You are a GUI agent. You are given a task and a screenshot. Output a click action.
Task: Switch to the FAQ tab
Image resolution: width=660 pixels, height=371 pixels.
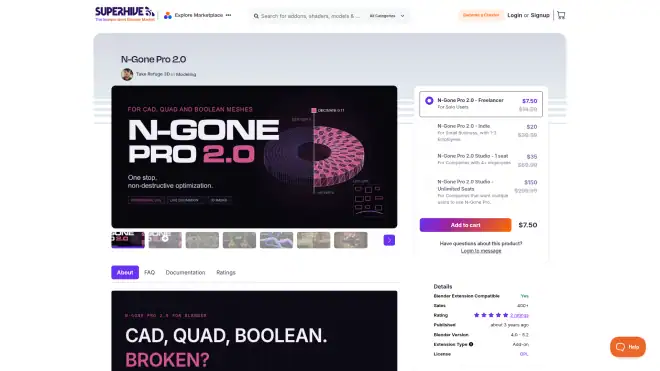point(149,272)
